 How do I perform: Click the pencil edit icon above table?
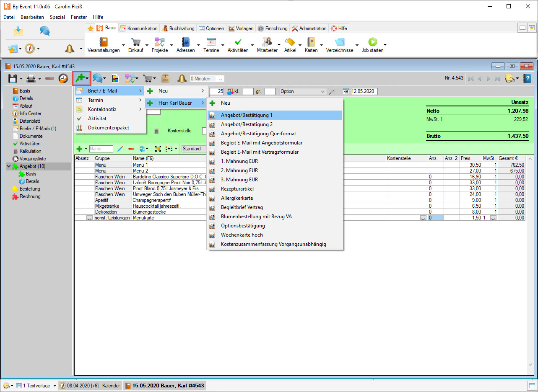120,149
